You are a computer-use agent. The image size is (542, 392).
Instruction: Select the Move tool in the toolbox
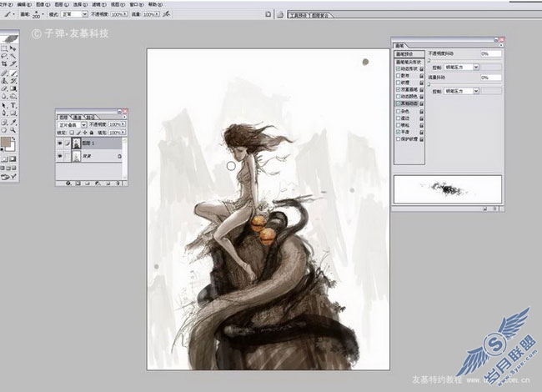pyautogui.click(x=13, y=48)
